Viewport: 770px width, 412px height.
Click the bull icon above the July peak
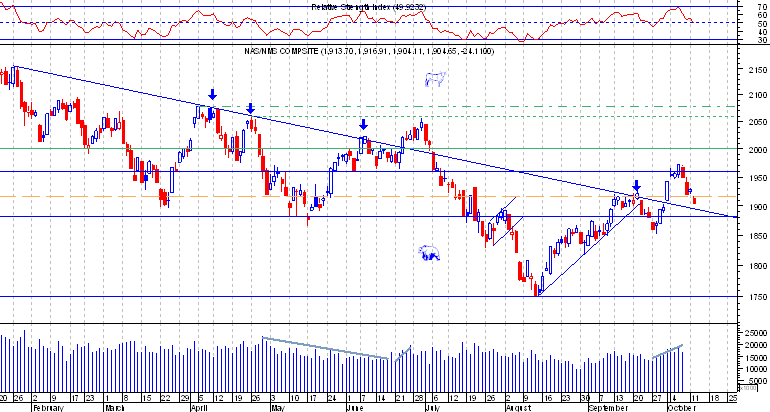(x=435, y=79)
